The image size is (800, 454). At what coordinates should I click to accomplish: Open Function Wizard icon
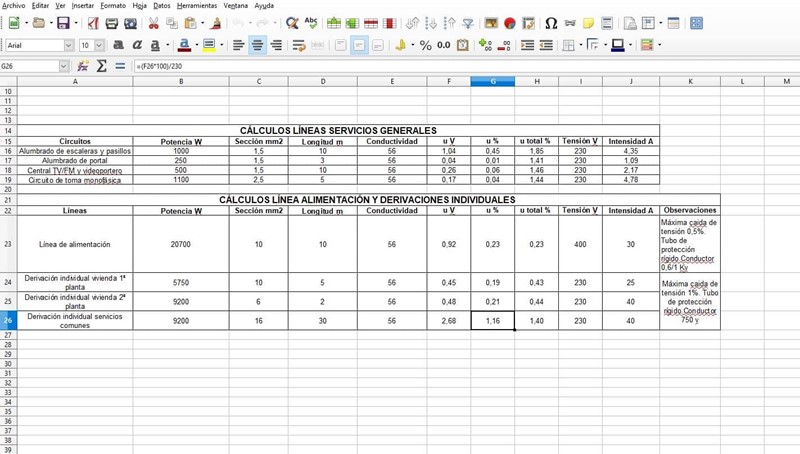tap(83, 66)
